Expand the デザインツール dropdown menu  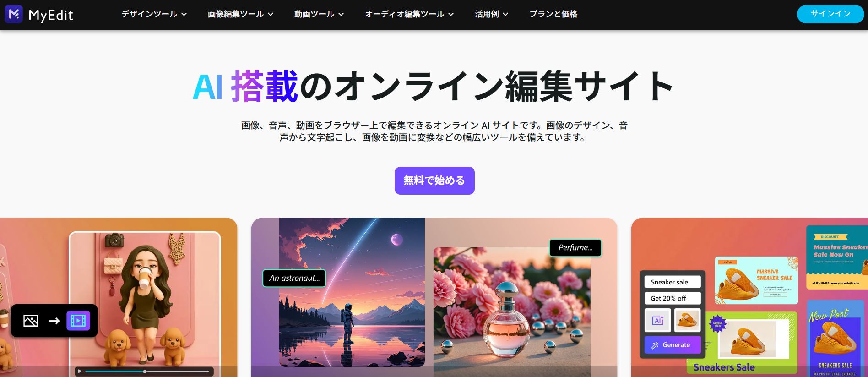154,14
